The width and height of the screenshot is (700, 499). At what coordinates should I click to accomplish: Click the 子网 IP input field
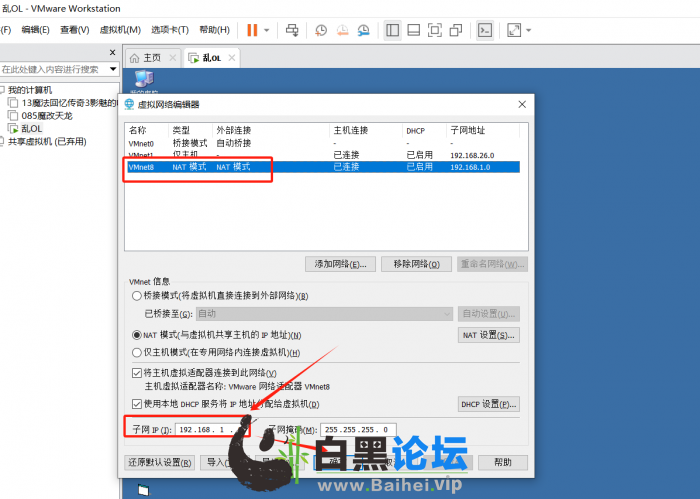(212, 430)
